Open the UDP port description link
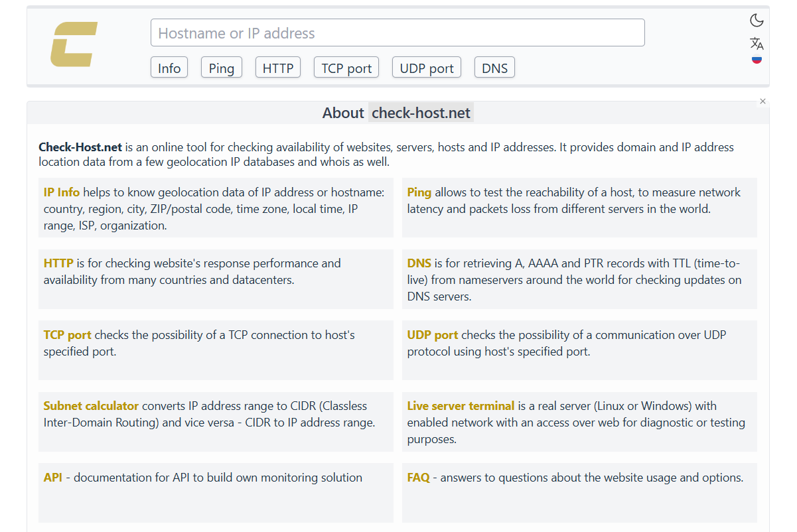Viewport: 797px width, 532px height. pos(433,335)
